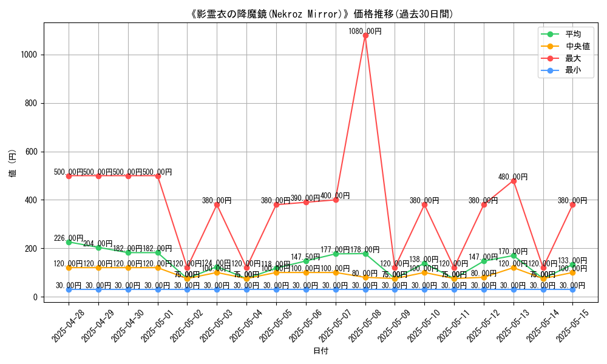
Task: Click the 2025-05-15 date tick label
Action: [572, 326]
